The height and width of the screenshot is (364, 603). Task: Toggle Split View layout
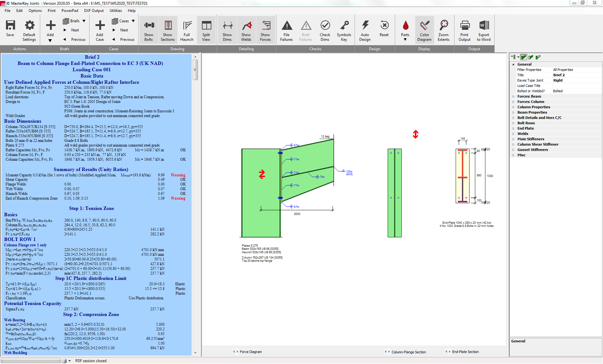[x=206, y=30]
